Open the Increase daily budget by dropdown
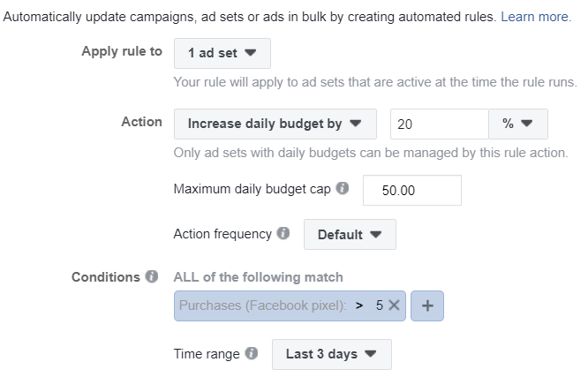This screenshot has height=377, width=588. (x=275, y=124)
